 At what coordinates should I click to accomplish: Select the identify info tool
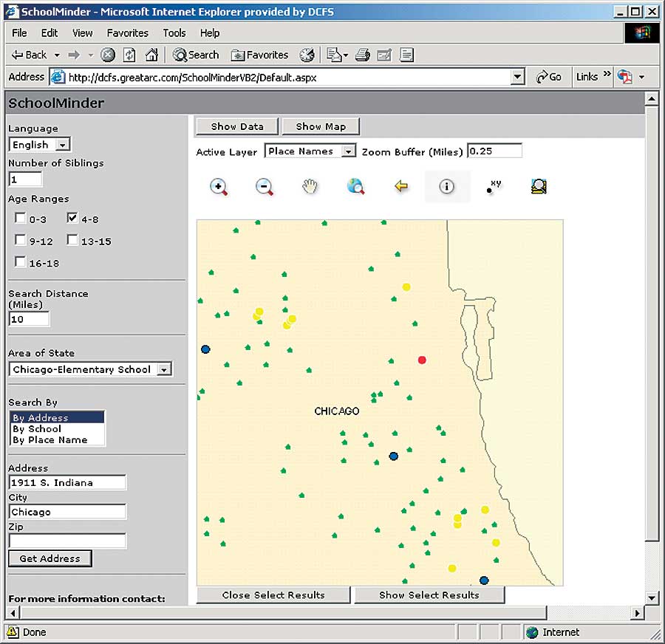click(446, 187)
